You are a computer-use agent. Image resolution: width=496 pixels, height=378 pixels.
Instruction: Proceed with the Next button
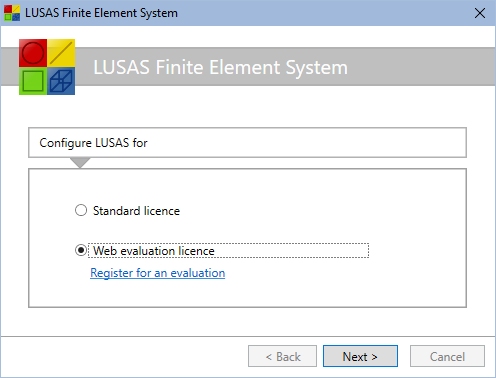360,356
